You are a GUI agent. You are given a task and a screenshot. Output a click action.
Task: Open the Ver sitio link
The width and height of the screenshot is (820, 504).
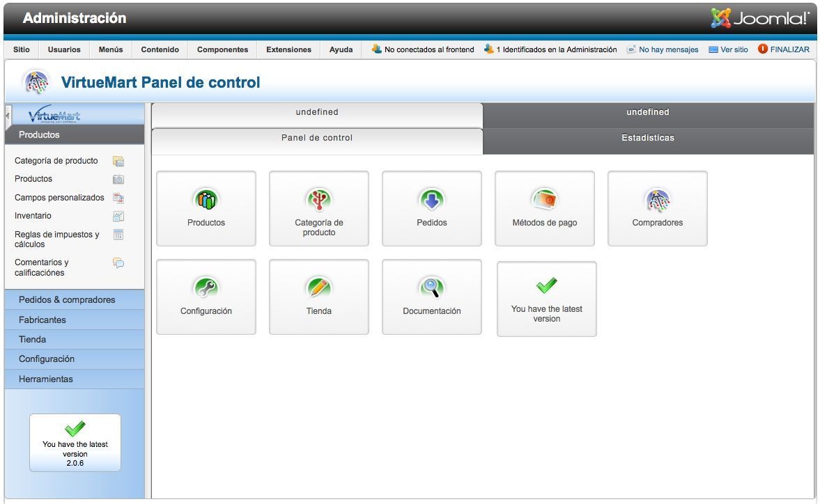[734, 49]
